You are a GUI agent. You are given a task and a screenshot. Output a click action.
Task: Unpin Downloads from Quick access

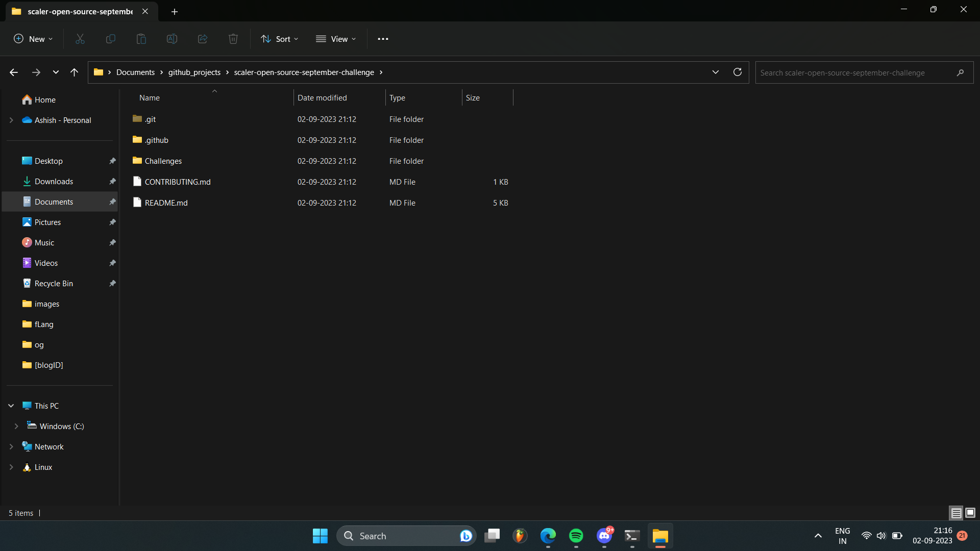click(x=112, y=181)
